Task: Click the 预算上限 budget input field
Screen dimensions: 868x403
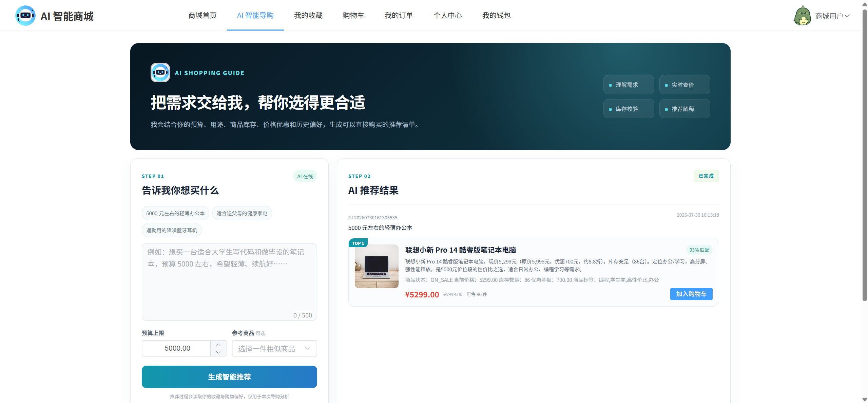Action: click(177, 348)
